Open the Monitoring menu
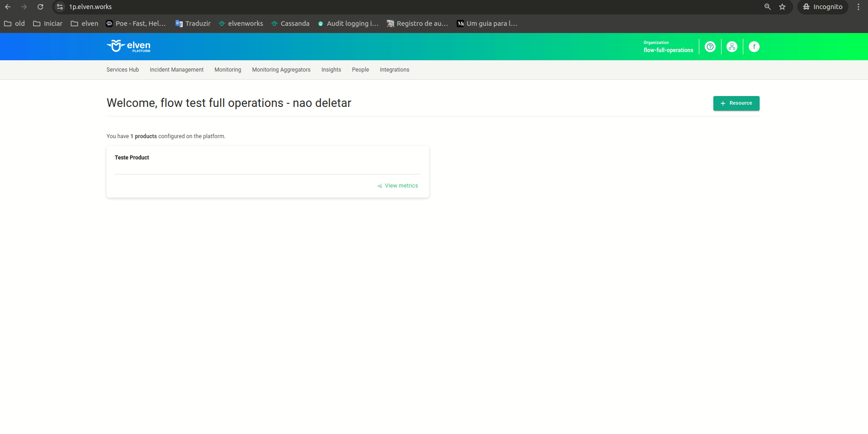 click(228, 70)
